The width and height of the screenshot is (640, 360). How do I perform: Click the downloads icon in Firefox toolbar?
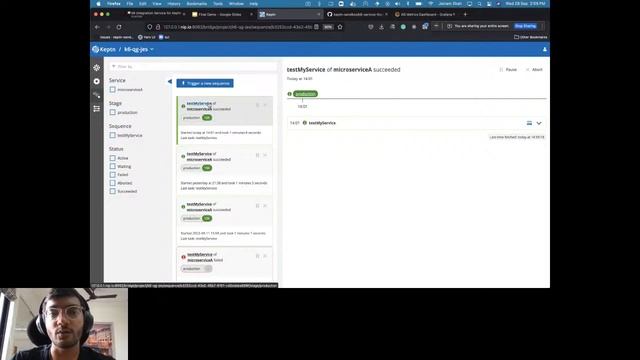pos(381,27)
